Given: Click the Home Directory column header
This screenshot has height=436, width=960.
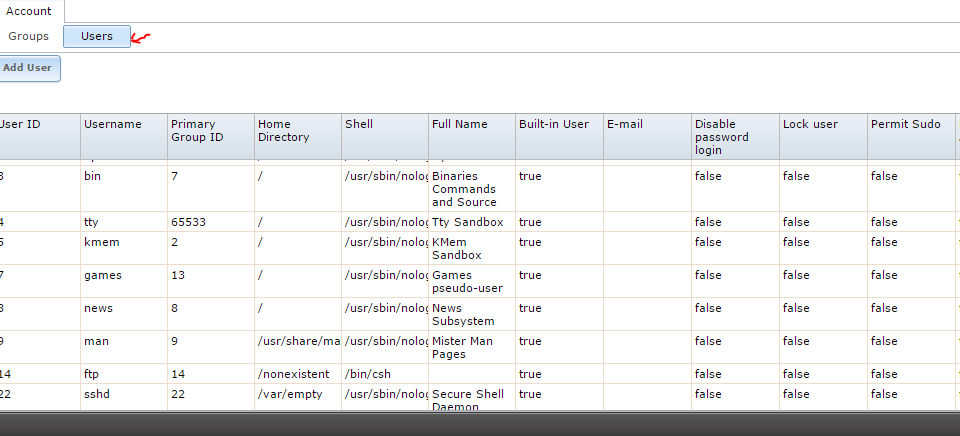Looking at the screenshot, I should coord(283,131).
